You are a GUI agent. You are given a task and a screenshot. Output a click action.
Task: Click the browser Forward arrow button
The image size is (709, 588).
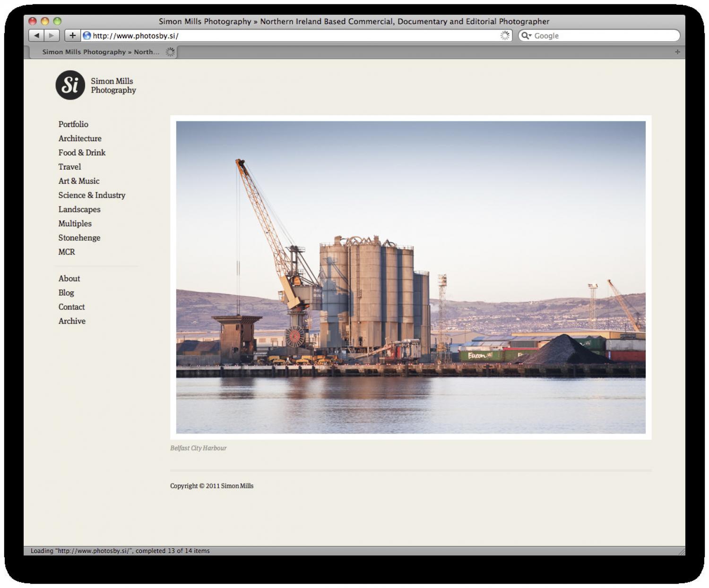[52, 35]
